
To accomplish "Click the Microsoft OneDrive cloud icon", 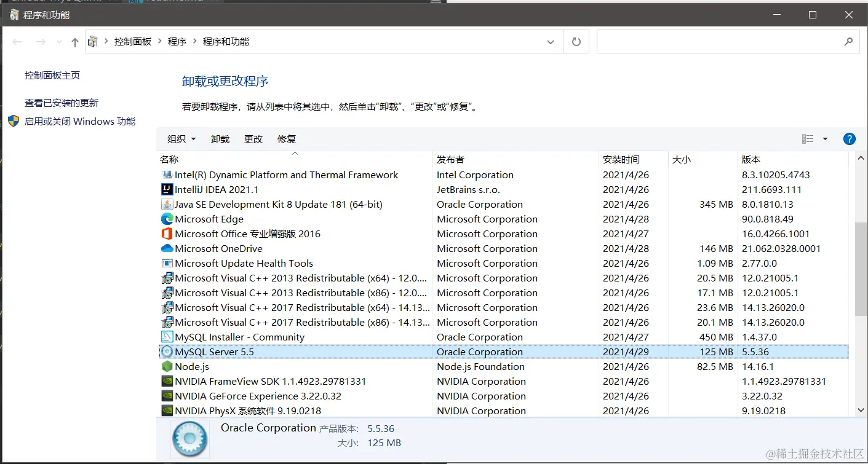I will click(167, 248).
